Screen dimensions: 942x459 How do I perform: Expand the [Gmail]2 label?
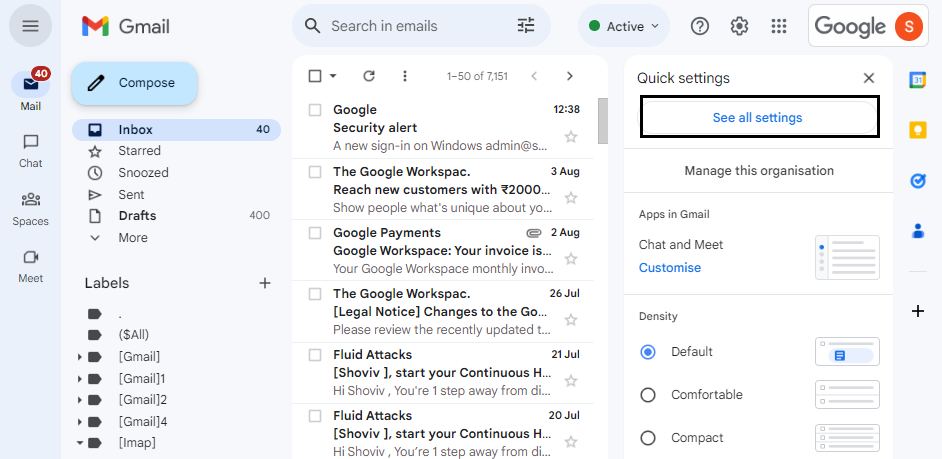tap(80, 400)
